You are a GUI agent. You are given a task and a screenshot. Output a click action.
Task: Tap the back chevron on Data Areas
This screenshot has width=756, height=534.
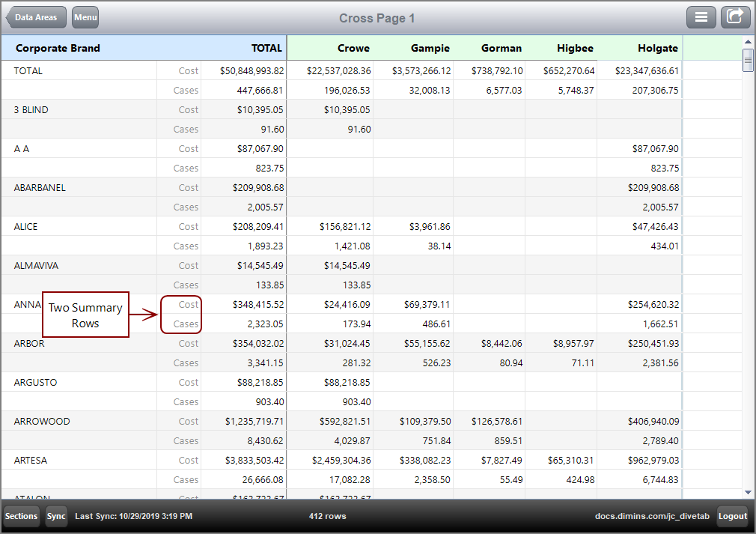12,16
